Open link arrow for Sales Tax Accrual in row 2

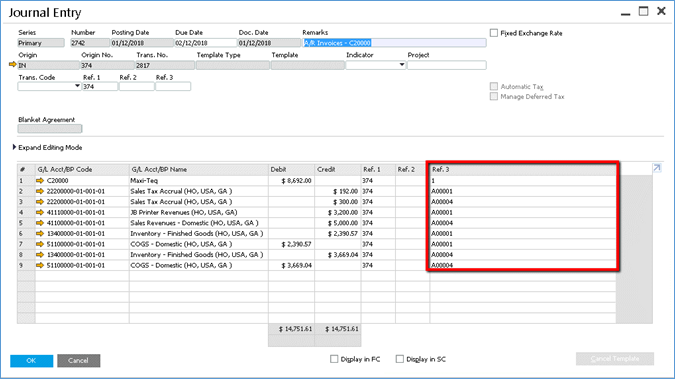pos(40,191)
